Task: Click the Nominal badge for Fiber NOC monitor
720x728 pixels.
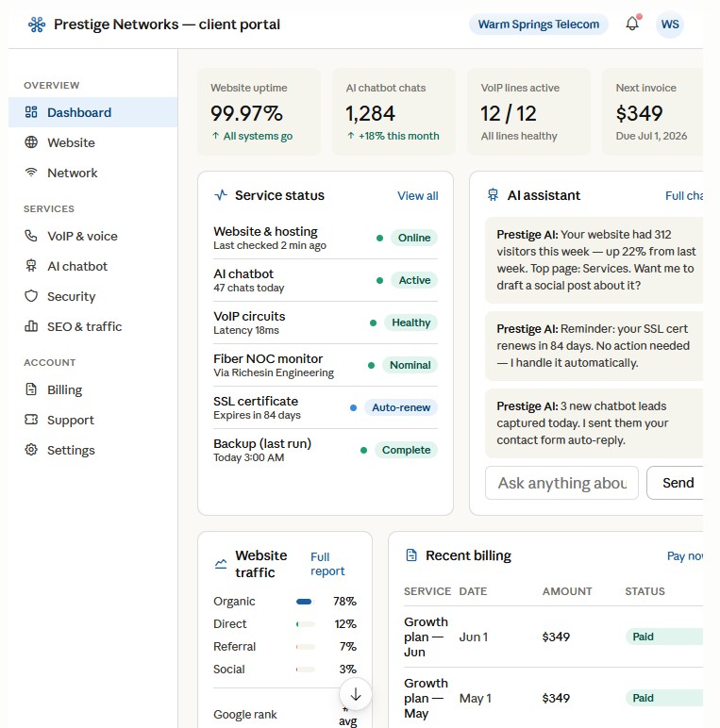Action: click(x=410, y=365)
